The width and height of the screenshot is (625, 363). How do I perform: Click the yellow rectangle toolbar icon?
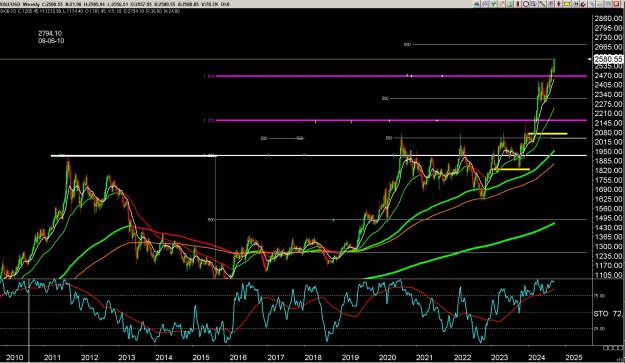click(567, 4)
